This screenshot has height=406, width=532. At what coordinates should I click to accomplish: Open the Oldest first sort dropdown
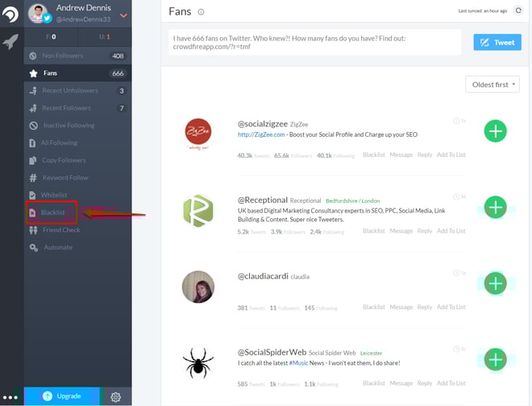493,85
